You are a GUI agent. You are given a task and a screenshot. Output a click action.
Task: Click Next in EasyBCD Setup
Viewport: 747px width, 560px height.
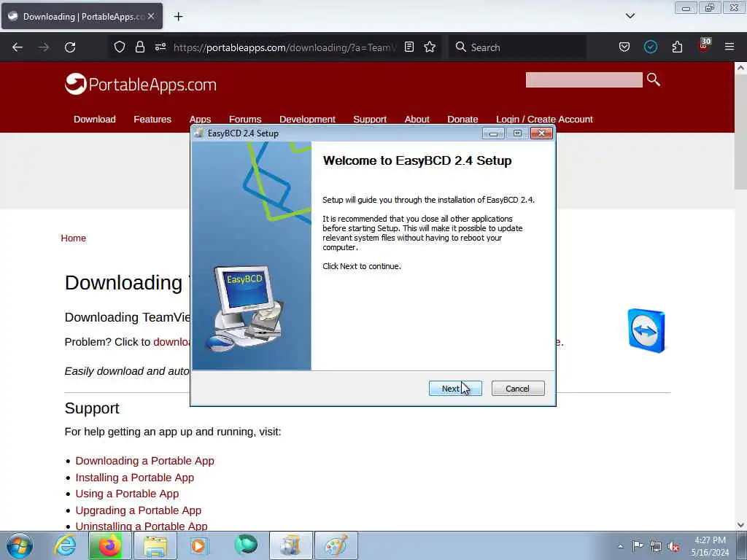pyautogui.click(x=455, y=389)
